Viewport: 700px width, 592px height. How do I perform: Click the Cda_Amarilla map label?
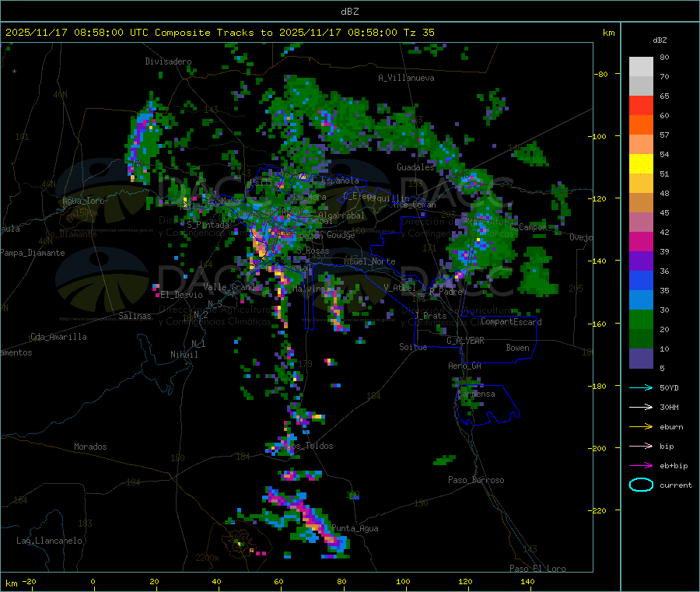point(58,337)
